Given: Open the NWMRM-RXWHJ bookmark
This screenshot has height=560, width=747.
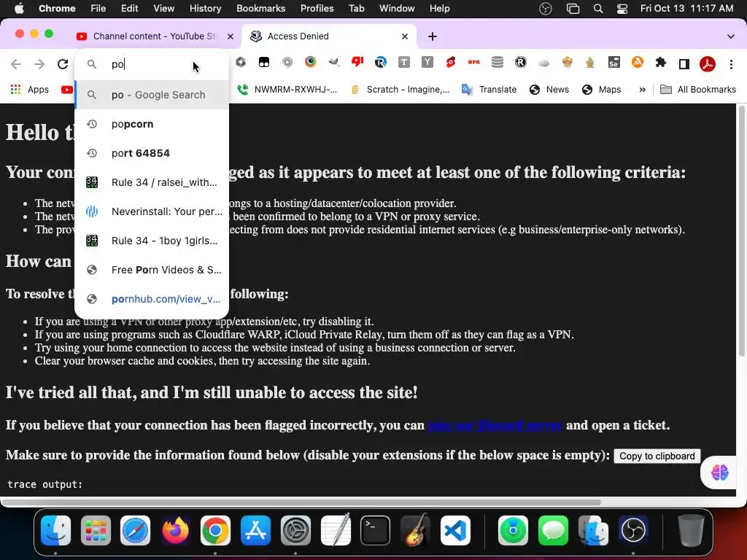Looking at the screenshot, I should tap(287, 90).
